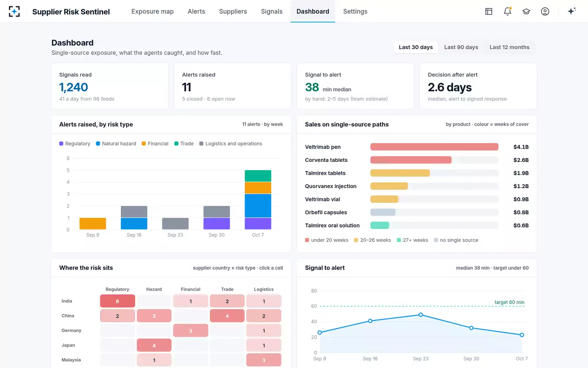Open the Suppliers tab
This screenshot has width=588, height=368.
click(233, 11)
